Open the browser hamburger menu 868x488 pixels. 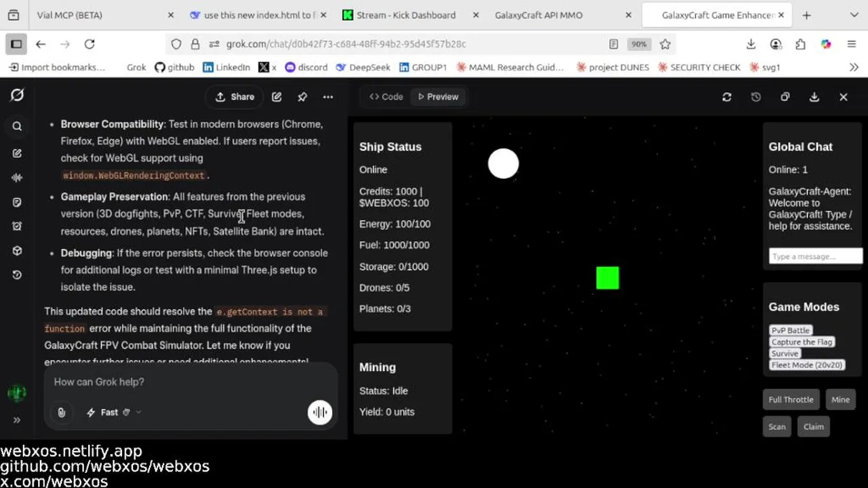[851, 44]
